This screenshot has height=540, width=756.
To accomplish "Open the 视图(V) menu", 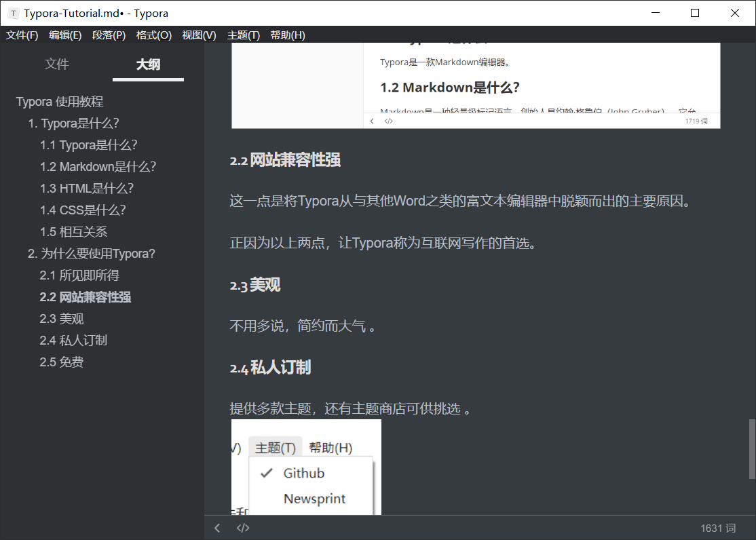I will tap(199, 35).
